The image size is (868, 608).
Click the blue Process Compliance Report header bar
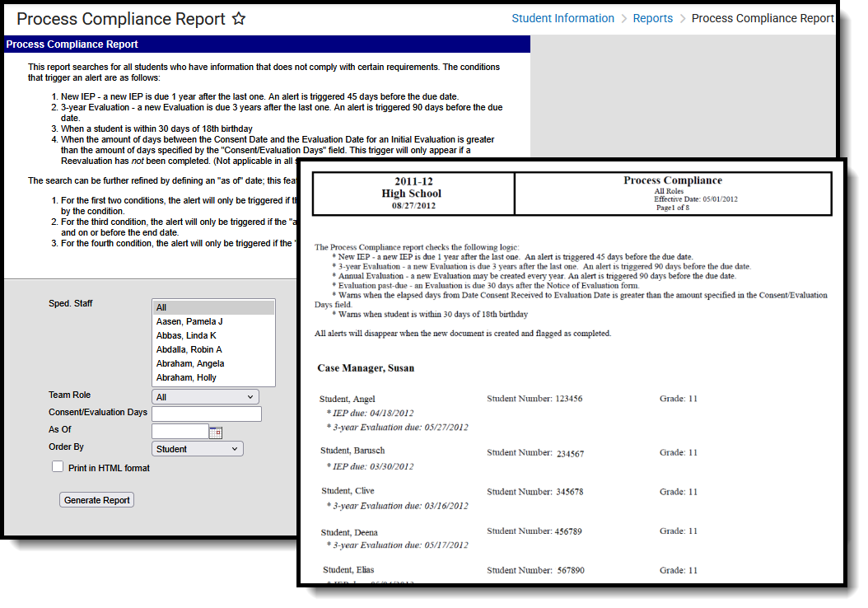coord(267,44)
